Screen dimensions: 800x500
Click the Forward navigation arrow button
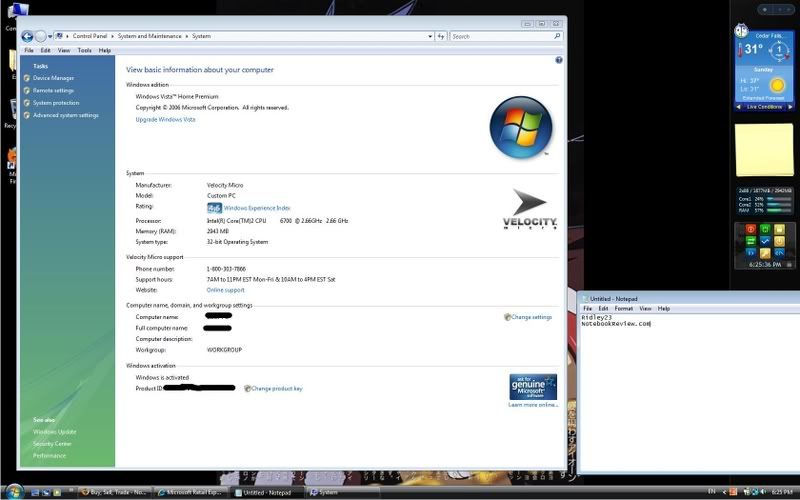[x=40, y=36]
